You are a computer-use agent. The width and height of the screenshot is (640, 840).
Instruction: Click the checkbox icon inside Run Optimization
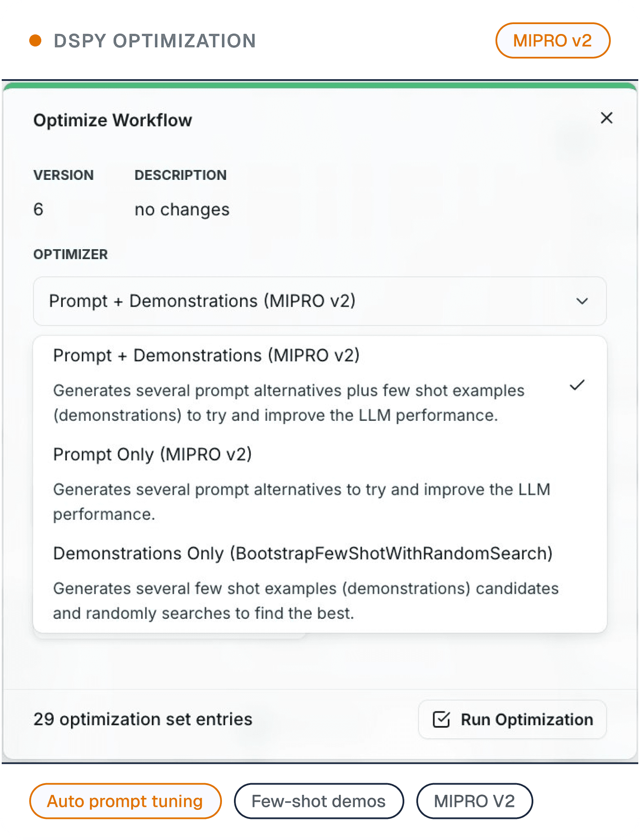tap(441, 719)
